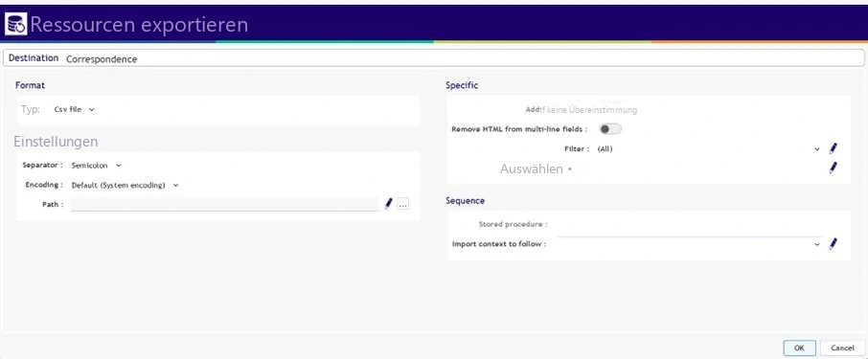Edit the Filter with pencil icon
This screenshot has height=359, width=868.
[x=834, y=148]
